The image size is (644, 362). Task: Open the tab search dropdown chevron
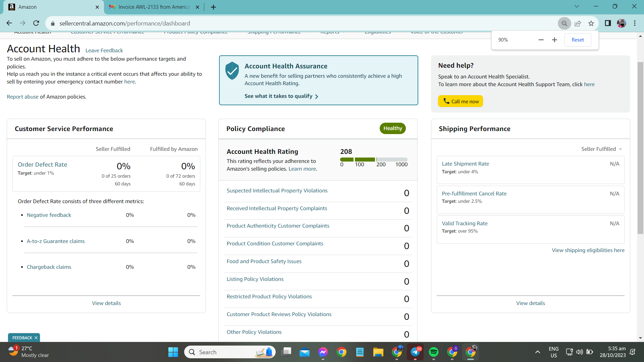click(577, 6)
